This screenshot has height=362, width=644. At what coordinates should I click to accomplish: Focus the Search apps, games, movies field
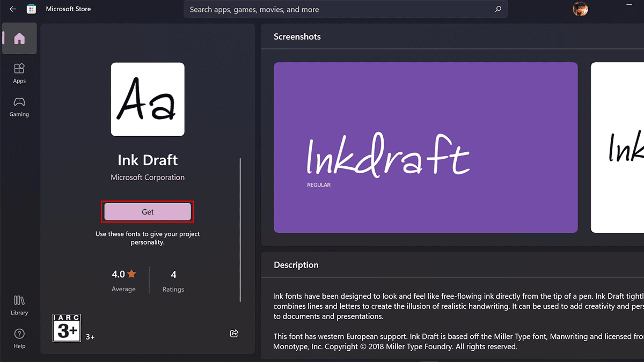tap(338, 9)
